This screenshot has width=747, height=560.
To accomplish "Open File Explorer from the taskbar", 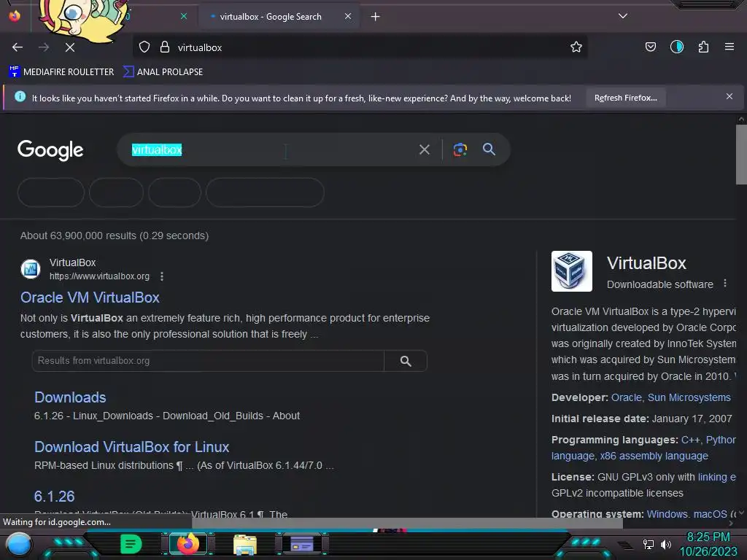I will click(x=245, y=544).
